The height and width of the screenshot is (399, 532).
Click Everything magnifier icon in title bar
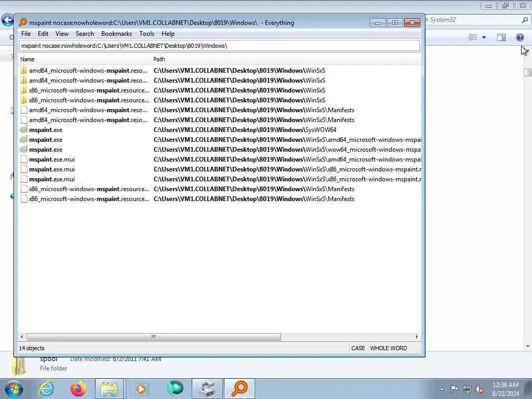23,22
